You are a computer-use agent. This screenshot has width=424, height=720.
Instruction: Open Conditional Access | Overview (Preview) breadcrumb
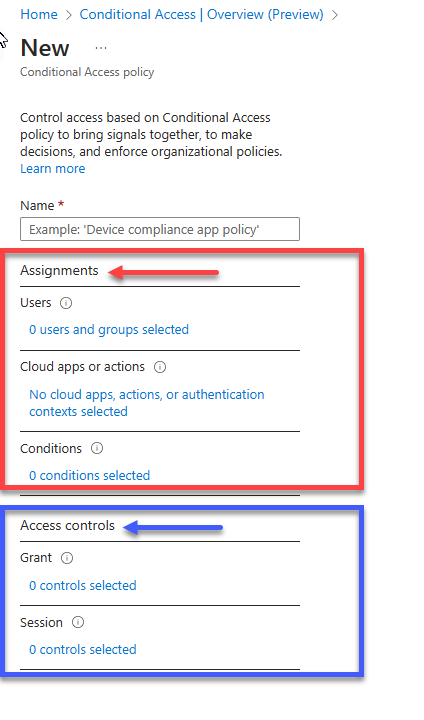pos(202,14)
